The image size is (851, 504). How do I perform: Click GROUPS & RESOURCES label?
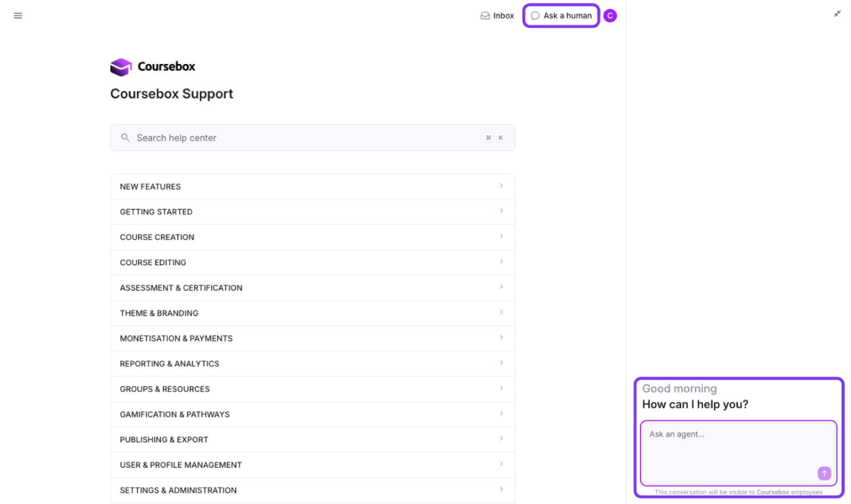pyautogui.click(x=164, y=389)
